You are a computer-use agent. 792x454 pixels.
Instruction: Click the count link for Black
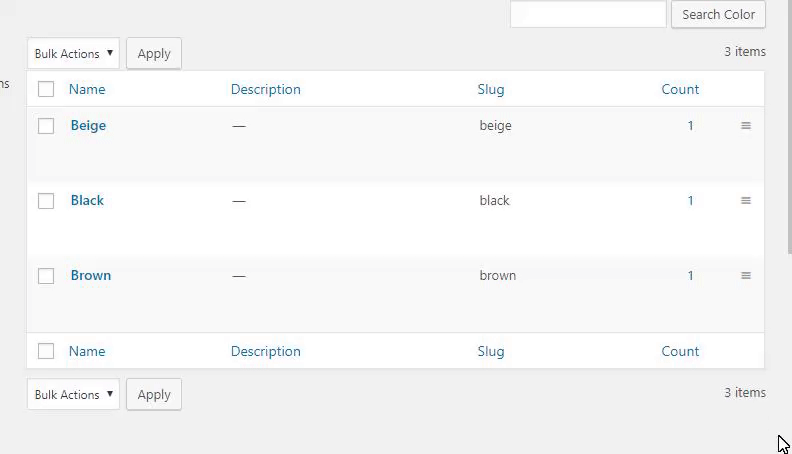[x=690, y=201]
